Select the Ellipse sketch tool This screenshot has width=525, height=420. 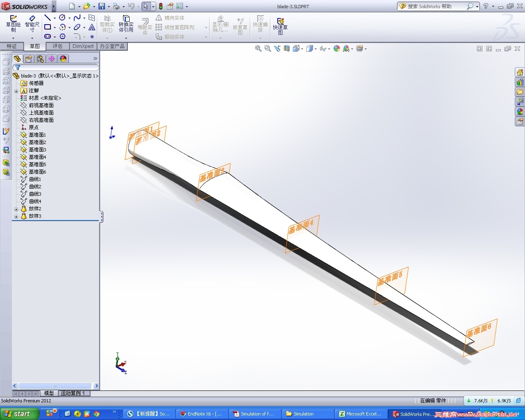click(x=77, y=27)
